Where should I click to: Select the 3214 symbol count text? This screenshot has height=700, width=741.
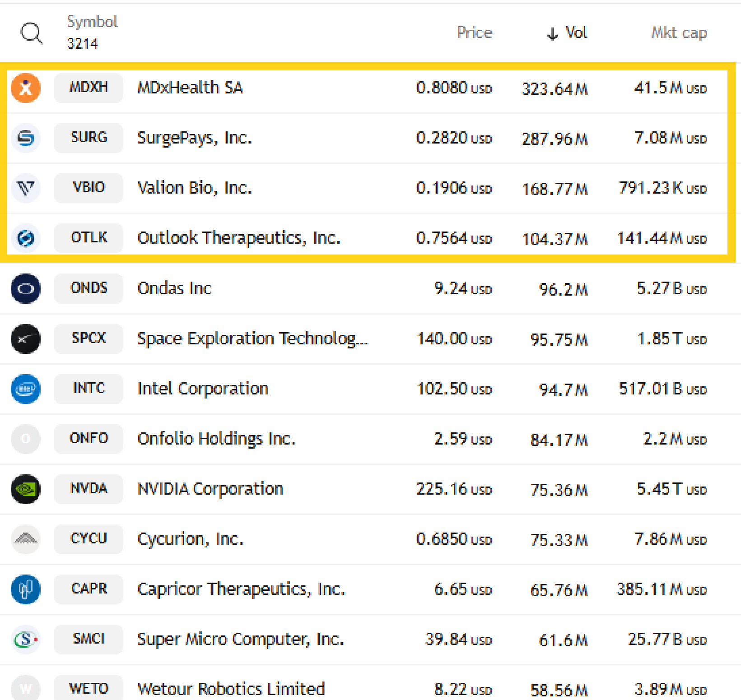point(82,44)
